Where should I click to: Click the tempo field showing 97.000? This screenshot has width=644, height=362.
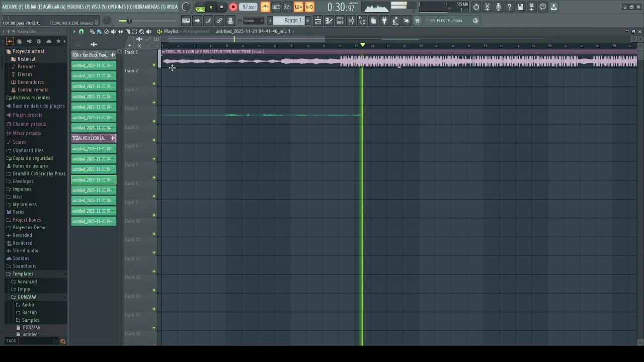249,7
